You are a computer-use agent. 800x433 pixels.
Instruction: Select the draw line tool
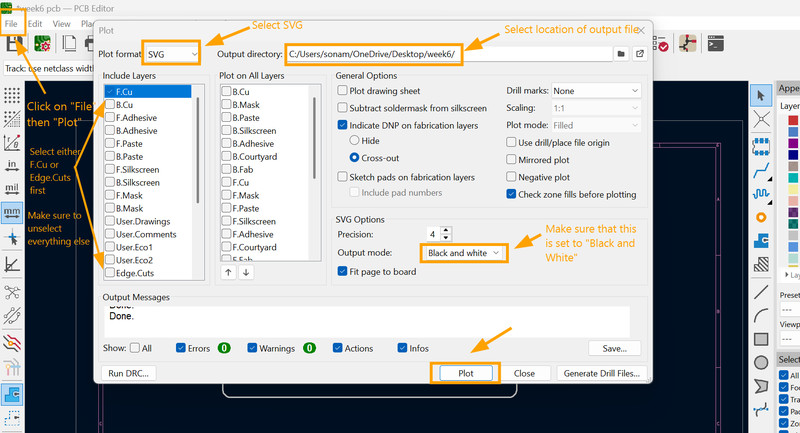coord(761,292)
